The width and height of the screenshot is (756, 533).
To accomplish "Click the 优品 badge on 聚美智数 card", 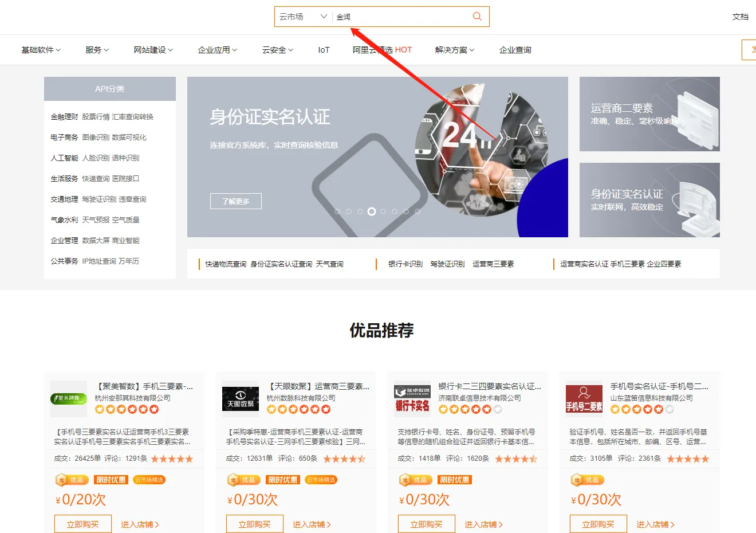I will [x=72, y=480].
